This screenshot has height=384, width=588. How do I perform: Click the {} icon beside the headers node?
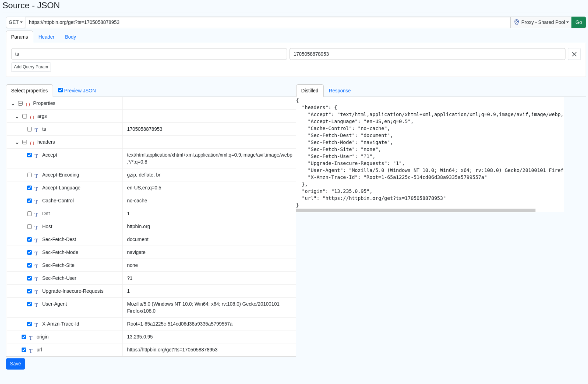tap(32, 142)
